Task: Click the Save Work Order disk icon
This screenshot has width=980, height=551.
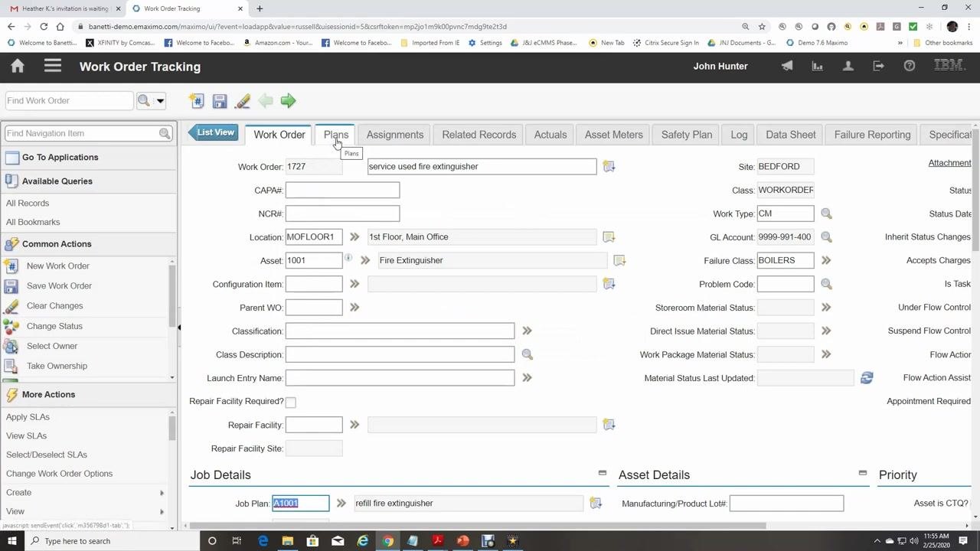Action: (x=220, y=101)
